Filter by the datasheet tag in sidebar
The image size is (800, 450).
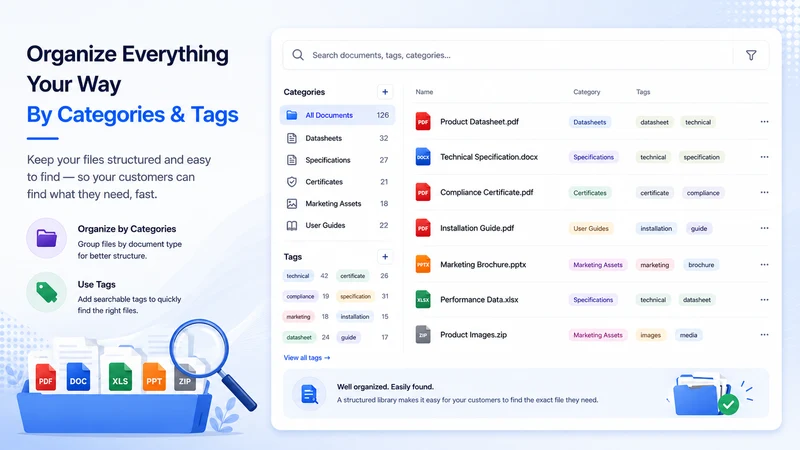click(299, 337)
